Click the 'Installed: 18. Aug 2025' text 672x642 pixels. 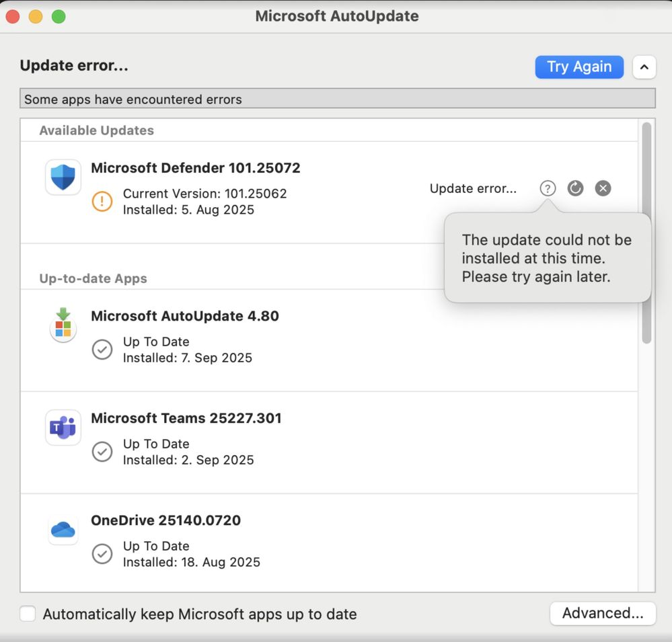tap(192, 563)
